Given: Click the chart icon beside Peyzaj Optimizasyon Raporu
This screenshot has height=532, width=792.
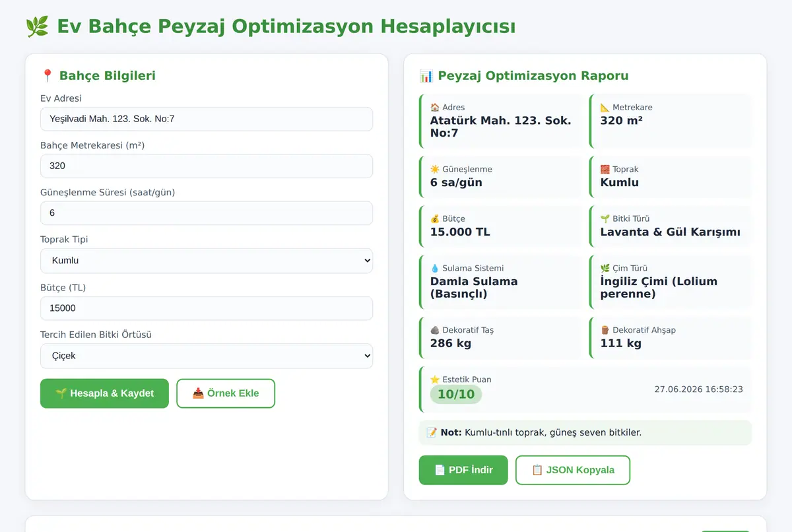Looking at the screenshot, I should (x=426, y=75).
